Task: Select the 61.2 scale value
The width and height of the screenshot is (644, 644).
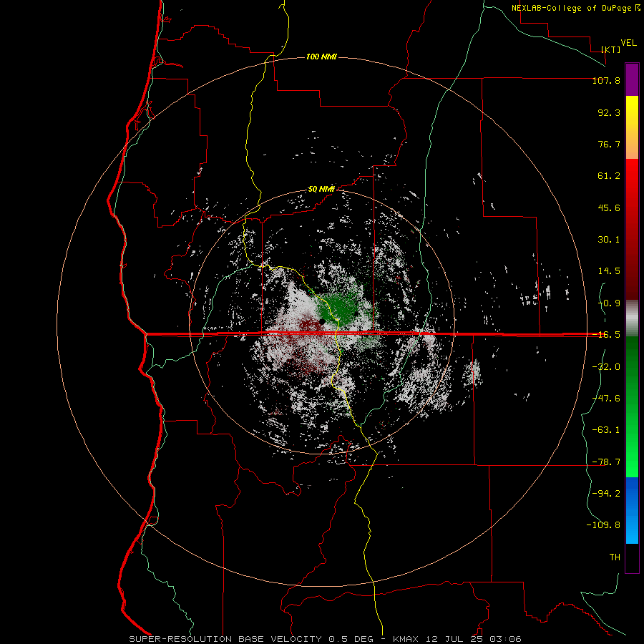Action: click(x=609, y=176)
